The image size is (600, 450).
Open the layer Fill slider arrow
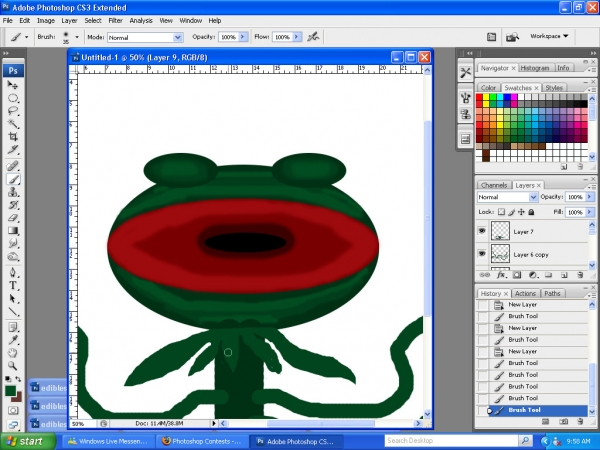point(590,212)
